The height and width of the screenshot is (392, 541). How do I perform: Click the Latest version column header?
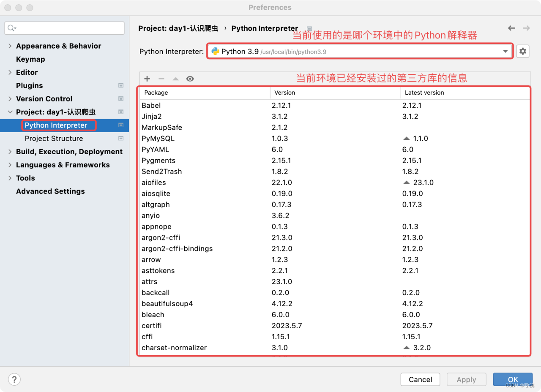tap(465, 93)
